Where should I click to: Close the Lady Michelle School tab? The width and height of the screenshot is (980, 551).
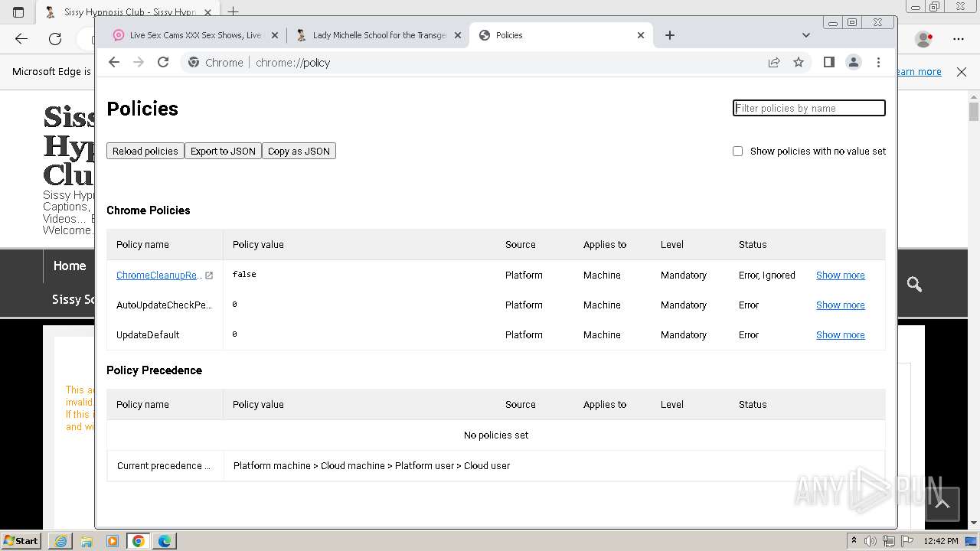(x=458, y=35)
